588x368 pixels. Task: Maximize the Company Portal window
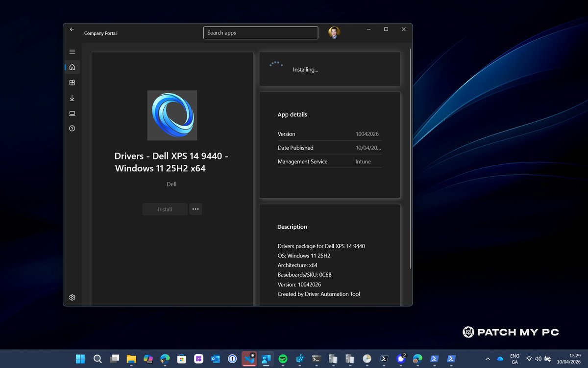(x=386, y=29)
